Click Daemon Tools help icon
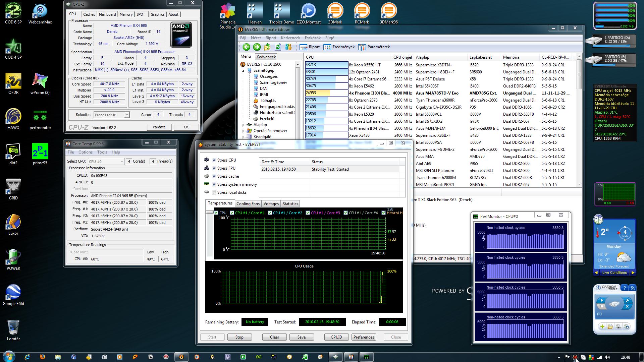The image size is (644, 362). [x=624, y=288]
